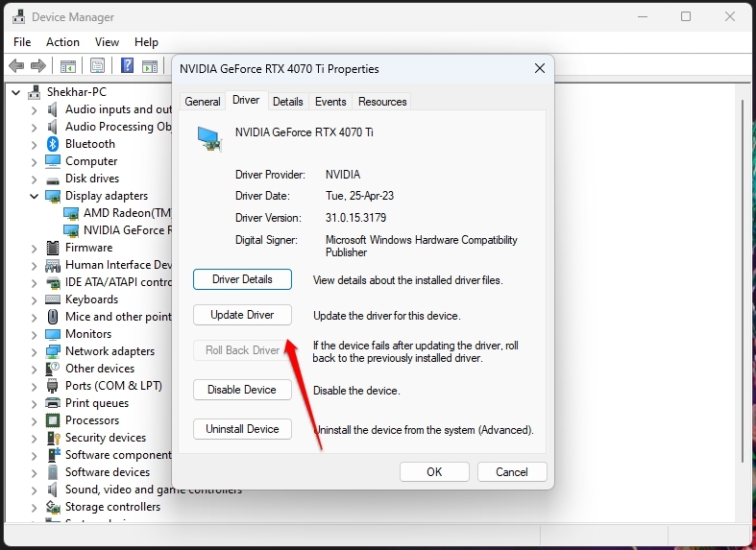Click the Other devices question-mark icon
The height and width of the screenshot is (550, 756).
[53, 369]
